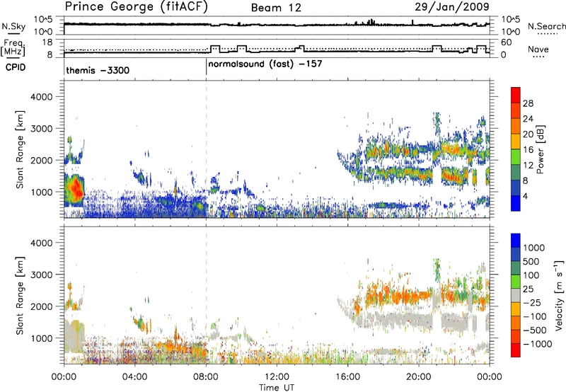Click the 'N.Sky' legend label
The image size is (566, 392).
(x=13, y=26)
